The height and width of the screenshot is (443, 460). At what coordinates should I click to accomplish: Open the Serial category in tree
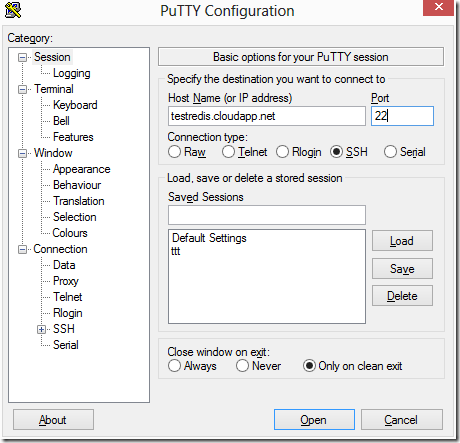click(66, 345)
